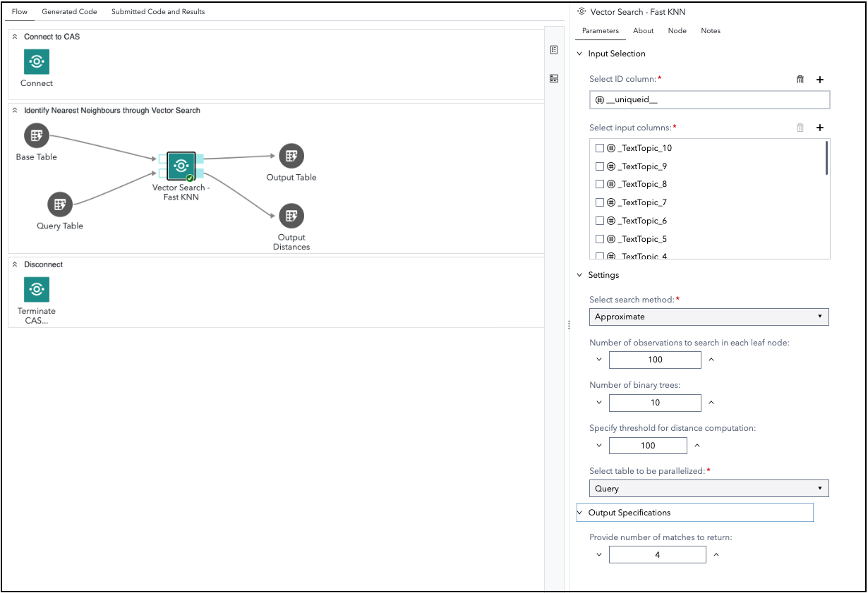Viewport: 868px width, 593px height.
Task: Add input columns with plus icon
Action: click(x=820, y=128)
